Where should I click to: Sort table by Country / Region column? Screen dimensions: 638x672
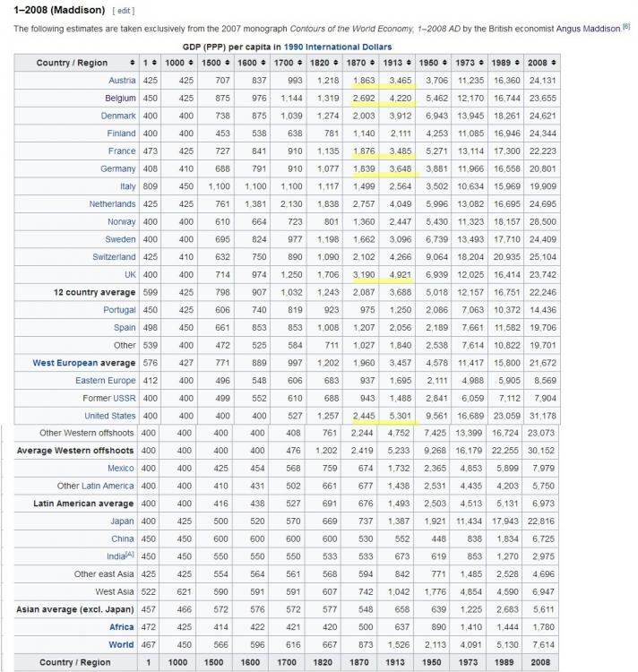tap(133, 63)
